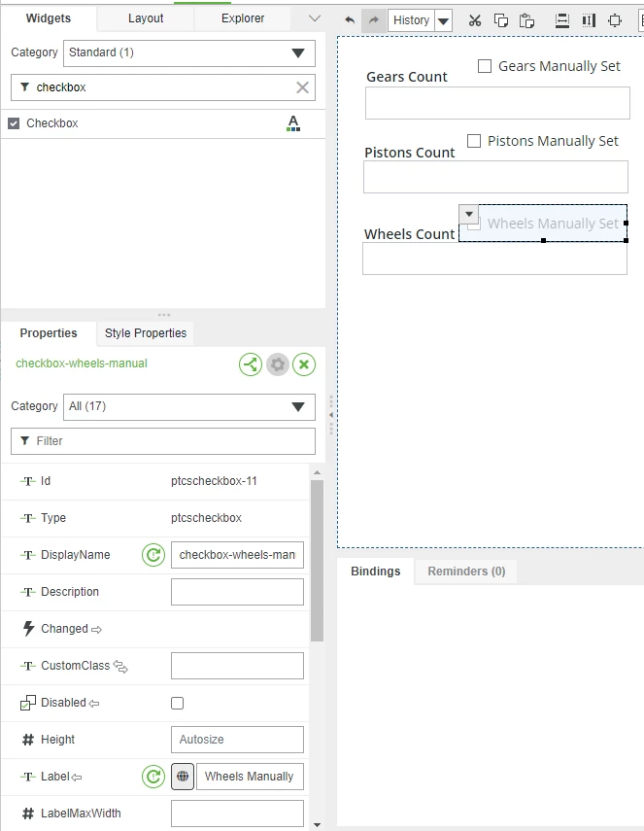Open the History dropdown arrow
This screenshot has width=644, height=831.
coord(443,21)
